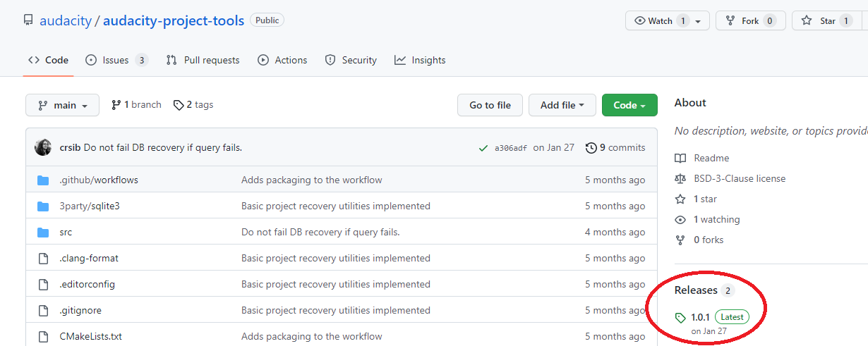View the '2 tags' link
868x346 pixels.
tap(193, 105)
